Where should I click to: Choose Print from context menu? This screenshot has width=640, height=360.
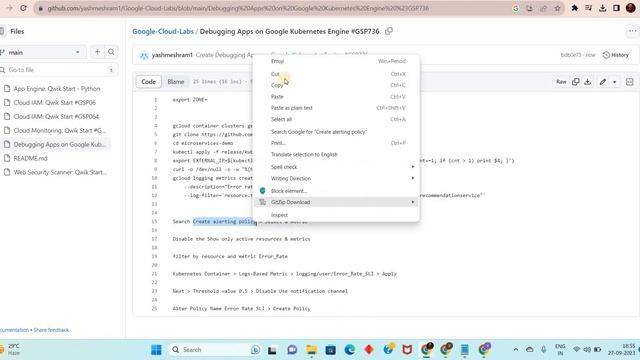click(x=337, y=143)
